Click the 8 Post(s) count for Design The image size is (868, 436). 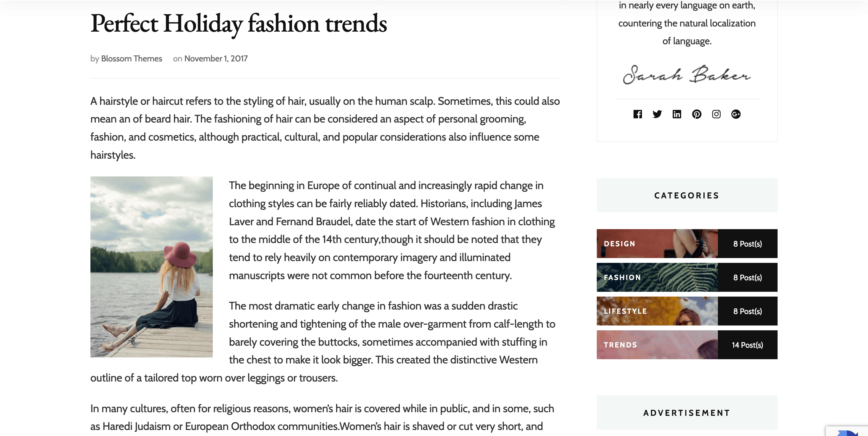(x=747, y=244)
